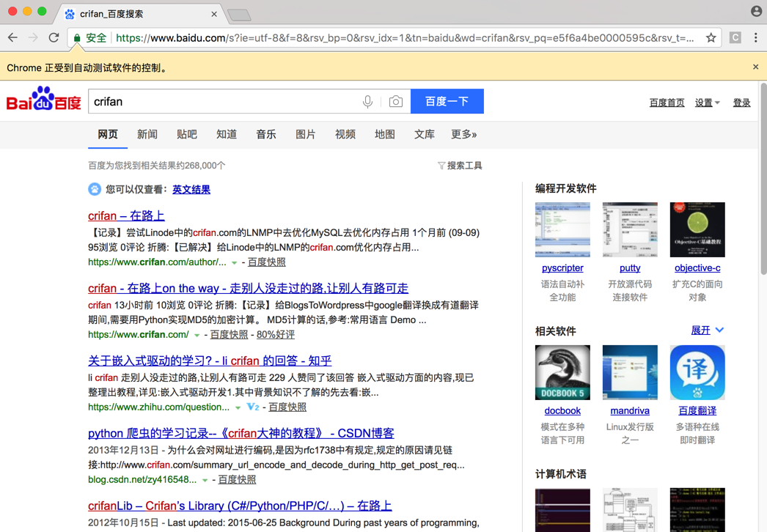Open 百度快照 for the zhihu result
The width and height of the screenshot is (767, 532).
[287, 407]
